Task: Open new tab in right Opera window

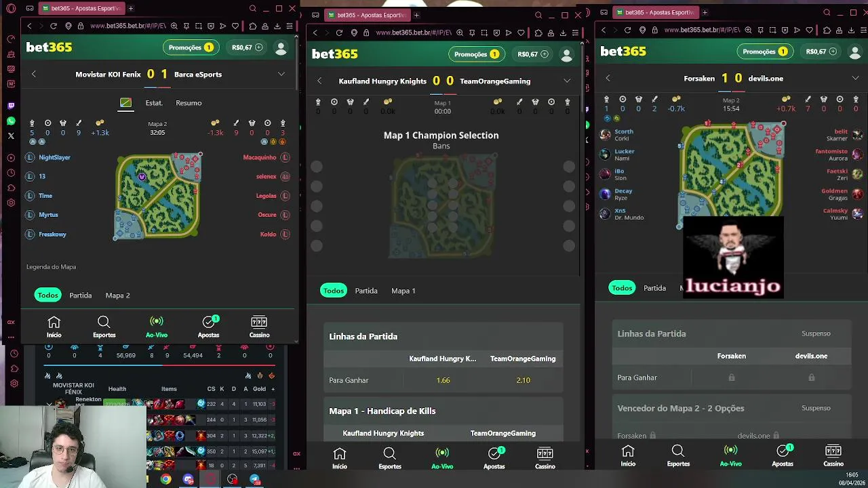Action: pos(705,12)
